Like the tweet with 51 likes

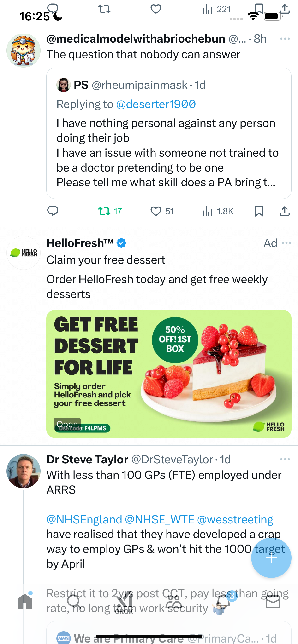point(162,211)
